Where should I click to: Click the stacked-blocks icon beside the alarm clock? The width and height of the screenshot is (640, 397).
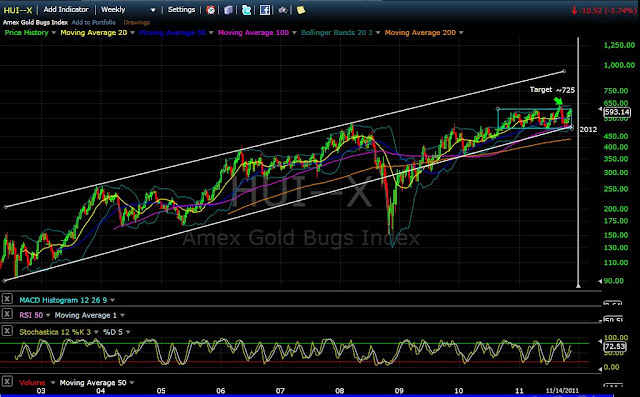(x=228, y=10)
